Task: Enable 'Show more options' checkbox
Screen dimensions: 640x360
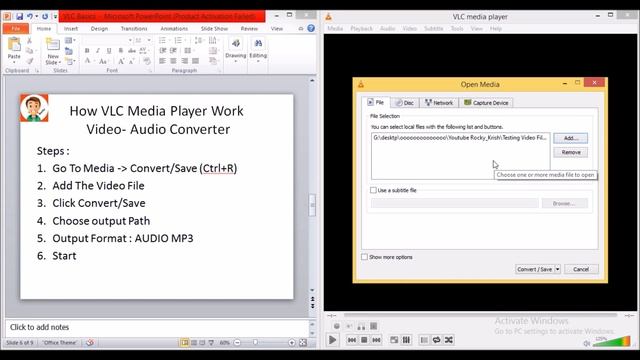Action: [x=364, y=257]
